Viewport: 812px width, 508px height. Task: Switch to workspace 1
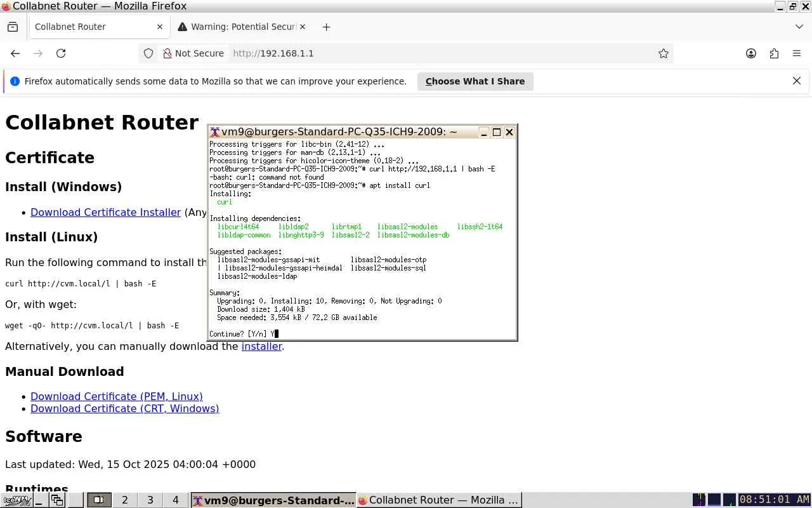pyautogui.click(x=99, y=500)
